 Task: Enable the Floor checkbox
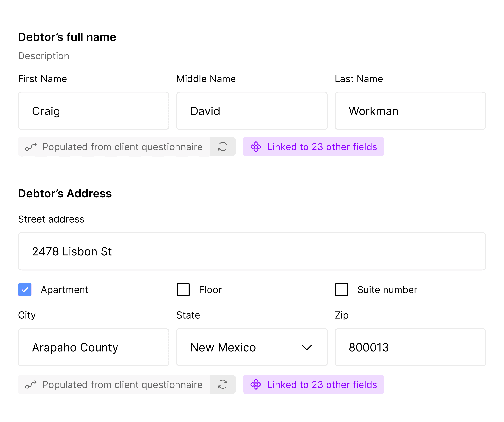tap(183, 289)
